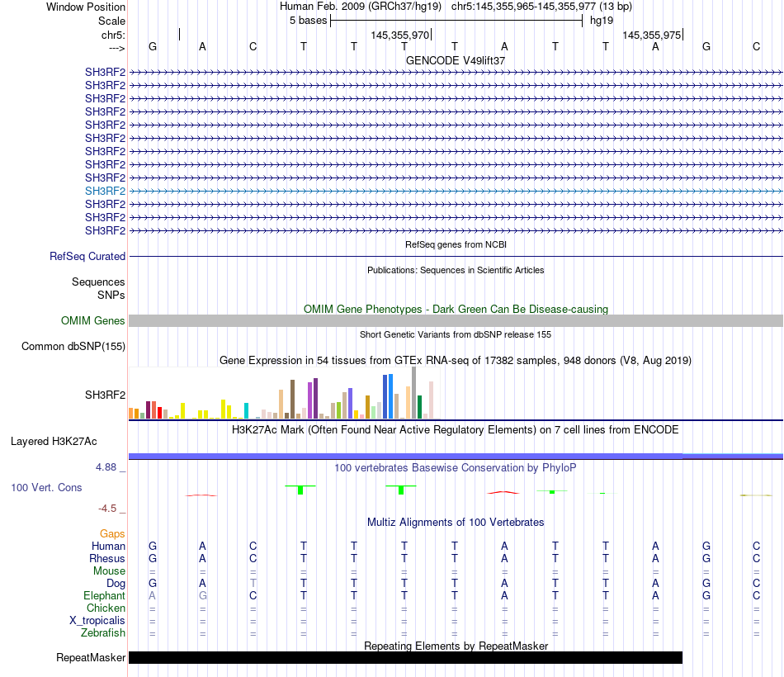Click the '-4.5' PhyloP lower scale value
Screen dimensions: 784x677
107,509
